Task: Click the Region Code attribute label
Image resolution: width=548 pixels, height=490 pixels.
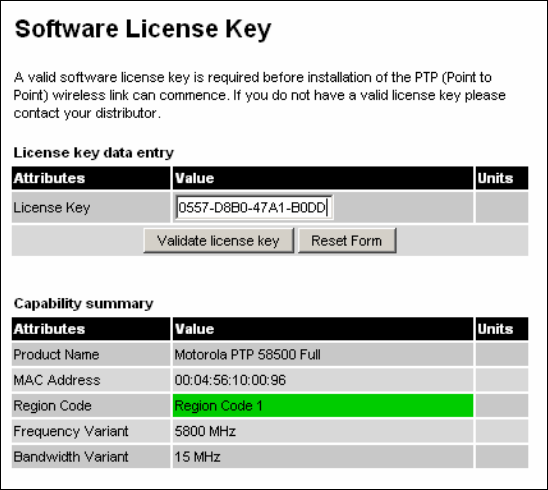Action: pyautogui.click(x=52, y=405)
